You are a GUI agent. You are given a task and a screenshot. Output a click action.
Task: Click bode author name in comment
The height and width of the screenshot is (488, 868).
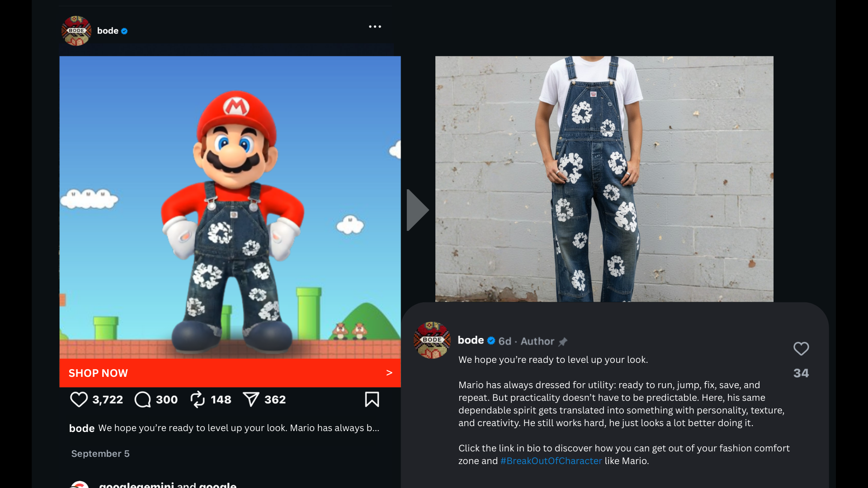(471, 340)
